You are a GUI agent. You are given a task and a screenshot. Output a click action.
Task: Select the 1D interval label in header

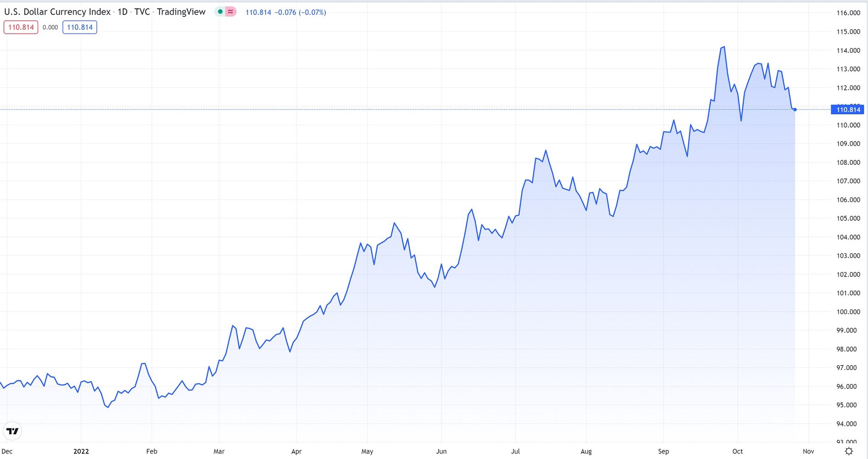tap(122, 12)
